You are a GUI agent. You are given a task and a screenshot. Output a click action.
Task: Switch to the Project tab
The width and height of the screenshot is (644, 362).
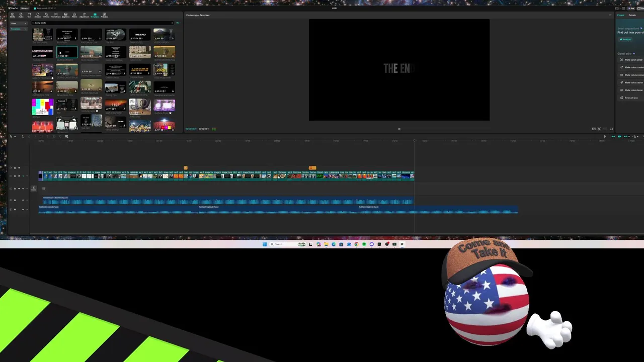point(620,15)
